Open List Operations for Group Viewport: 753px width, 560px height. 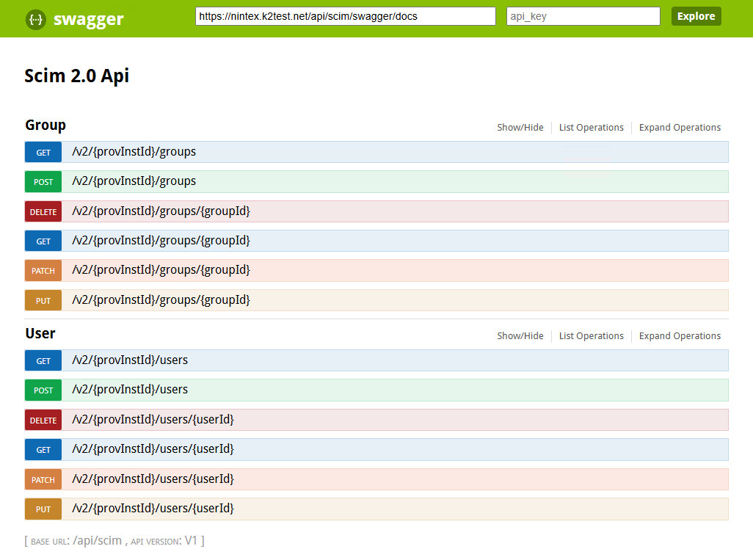tap(591, 128)
